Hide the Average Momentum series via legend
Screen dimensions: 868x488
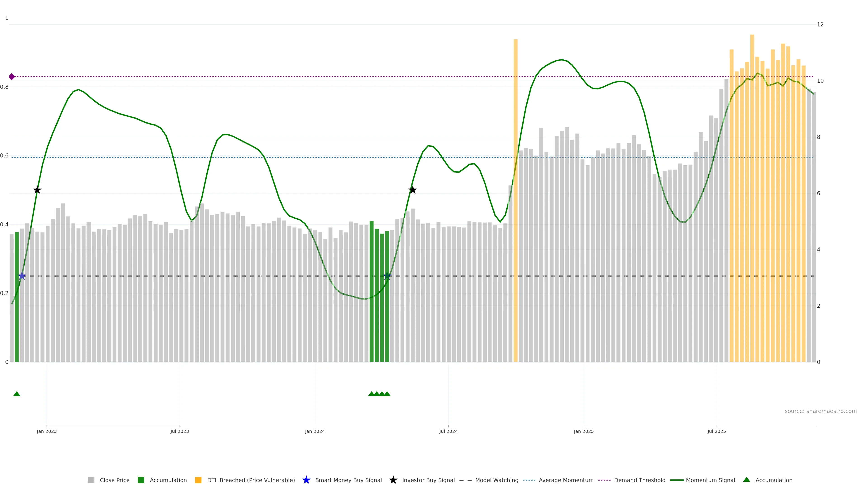[x=566, y=480]
